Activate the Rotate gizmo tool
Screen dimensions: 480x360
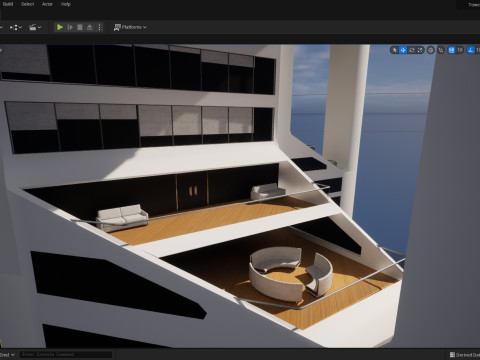click(x=412, y=50)
